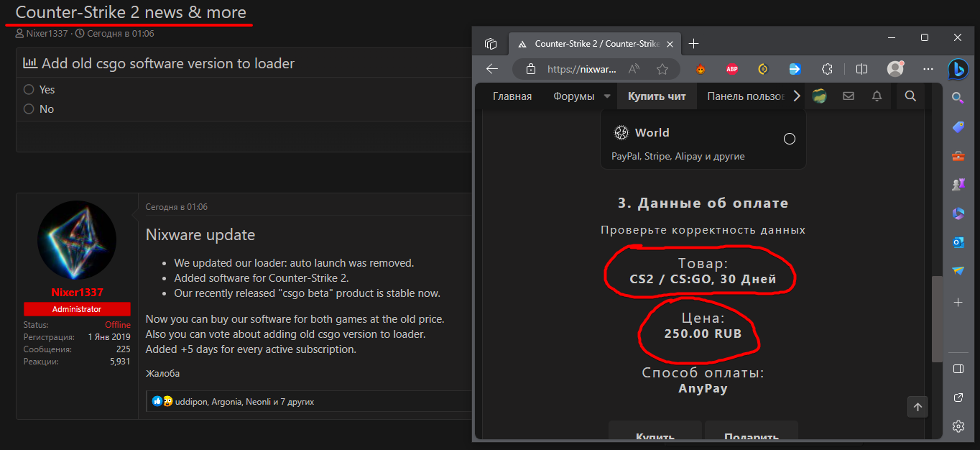Open sidebar settings gear
Viewport: 980px width, 450px height.
point(958,426)
